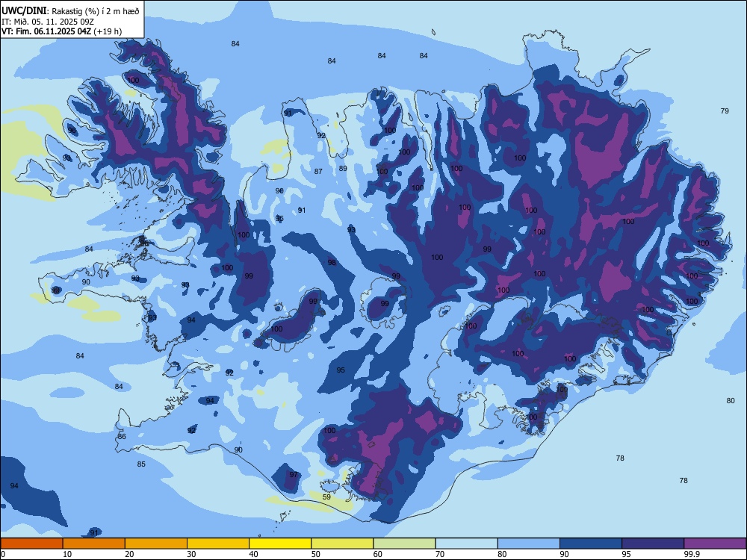Image resolution: width=747 pixels, height=560 pixels.
Task: Click the humidity value '86' on the map
Action: tap(122, 436)
